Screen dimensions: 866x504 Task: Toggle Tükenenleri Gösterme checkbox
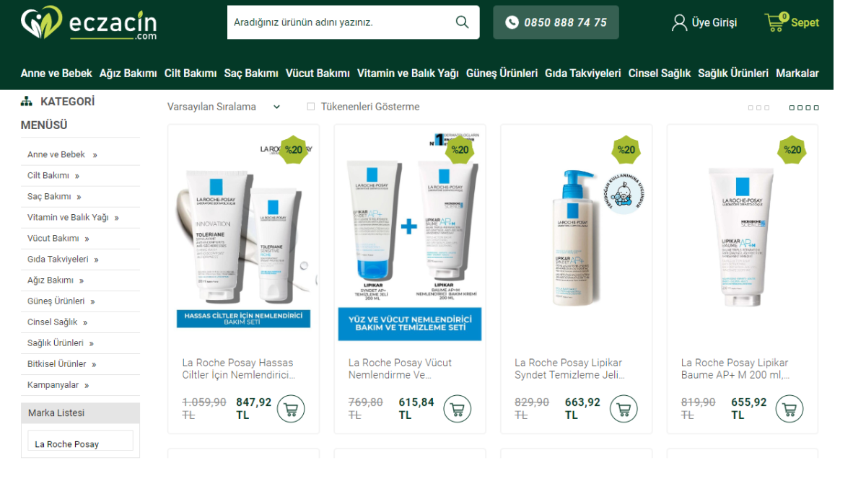311,107
